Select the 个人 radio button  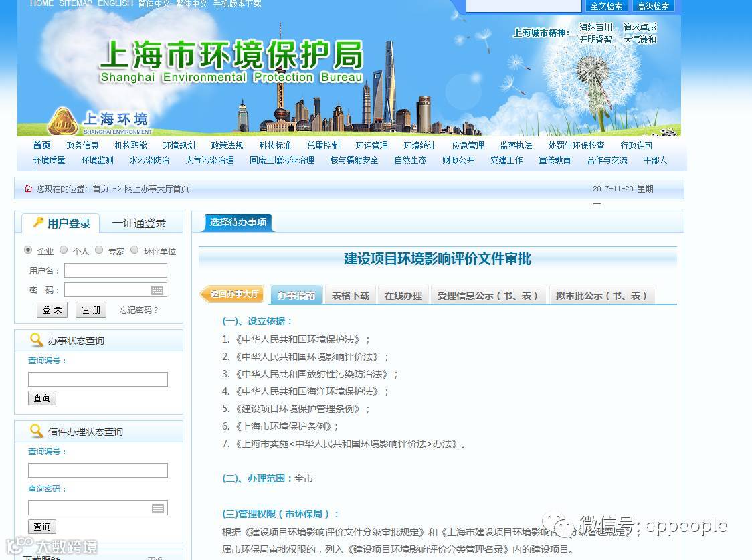click(64, 250)
